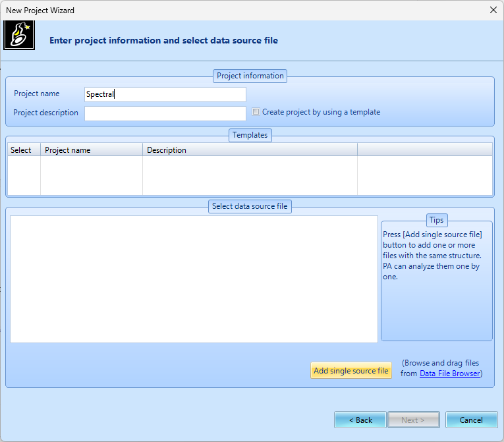Click the Next button

413,420
